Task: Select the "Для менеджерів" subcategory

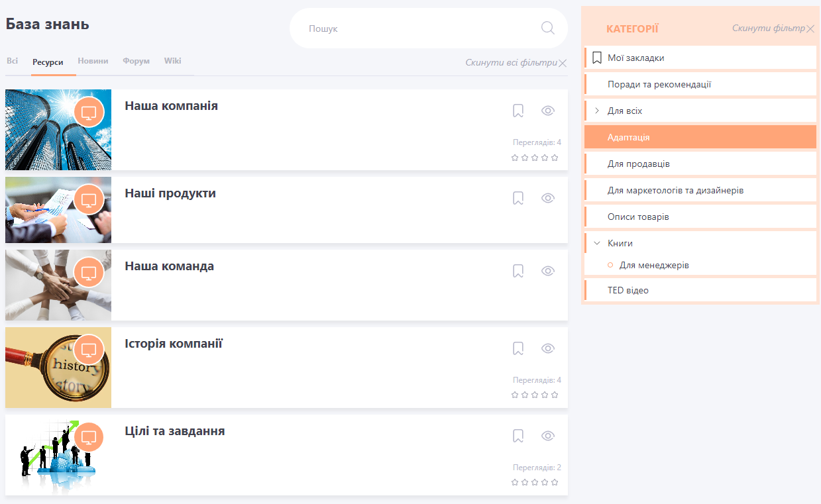Action: [653, 265]
